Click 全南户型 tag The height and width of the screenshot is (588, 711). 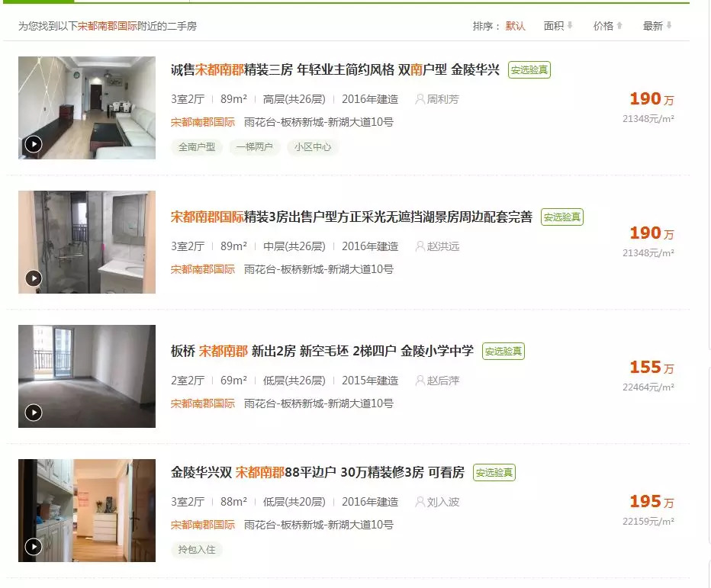(197, 147)
